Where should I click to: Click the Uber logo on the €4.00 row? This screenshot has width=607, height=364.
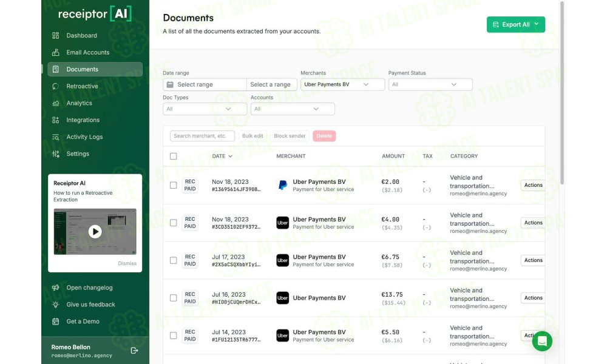pyautogui.click(x=283, y=223)
